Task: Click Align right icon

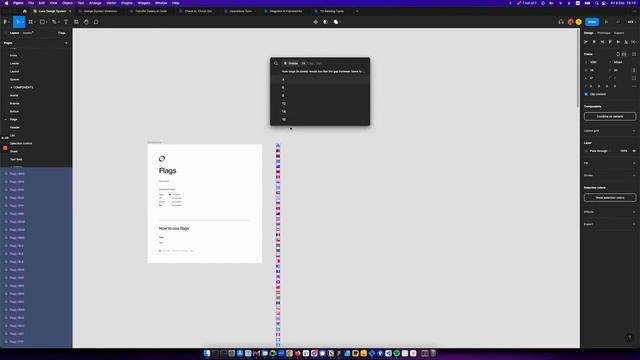Action: click(x=602, y=42)
